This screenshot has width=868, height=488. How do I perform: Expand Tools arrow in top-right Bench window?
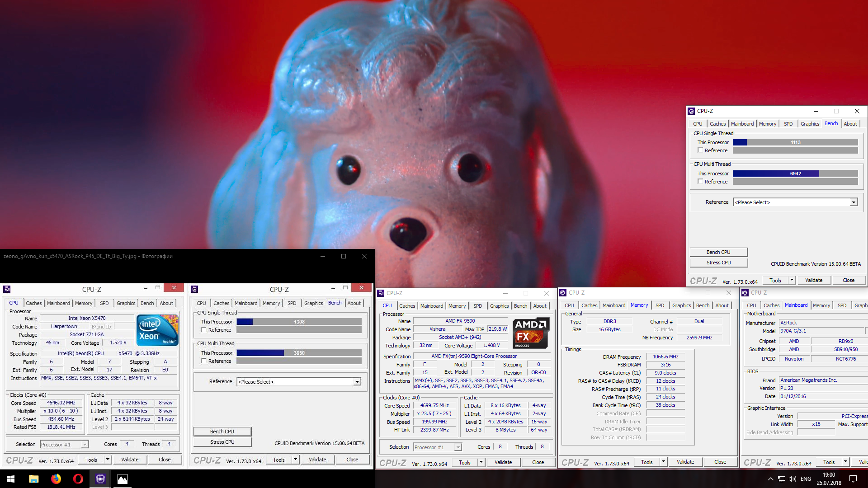[x=792, y=280]
